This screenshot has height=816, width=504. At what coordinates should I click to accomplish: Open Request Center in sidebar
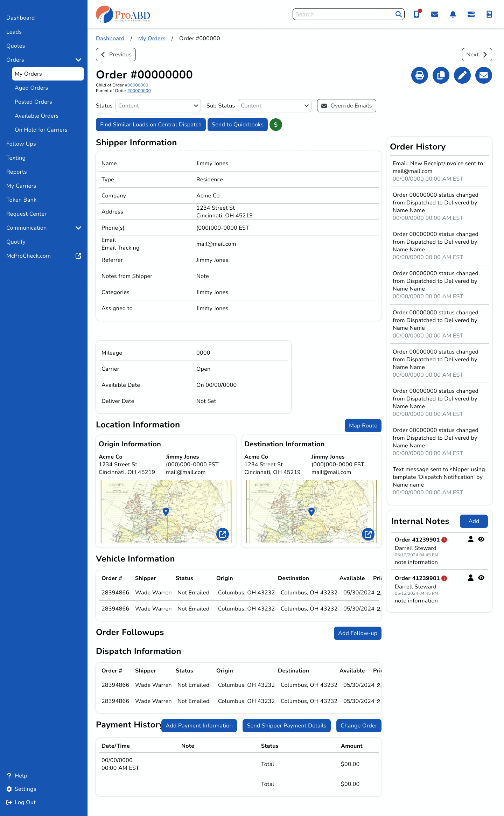(x=26, y=214)
